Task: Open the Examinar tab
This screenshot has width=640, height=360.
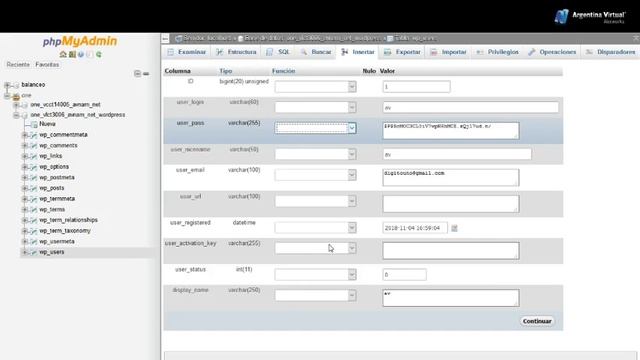Action: (187, 52)
